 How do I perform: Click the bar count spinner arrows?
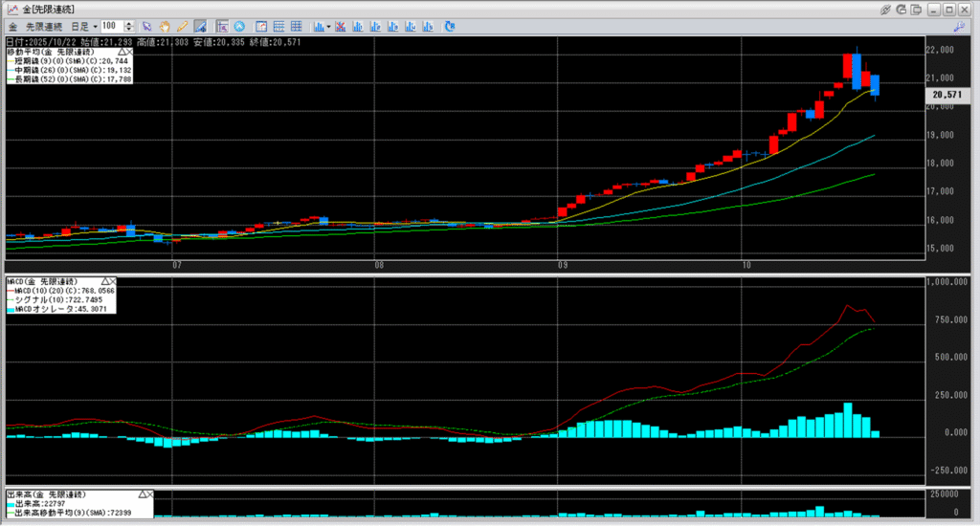click(128, 26)
